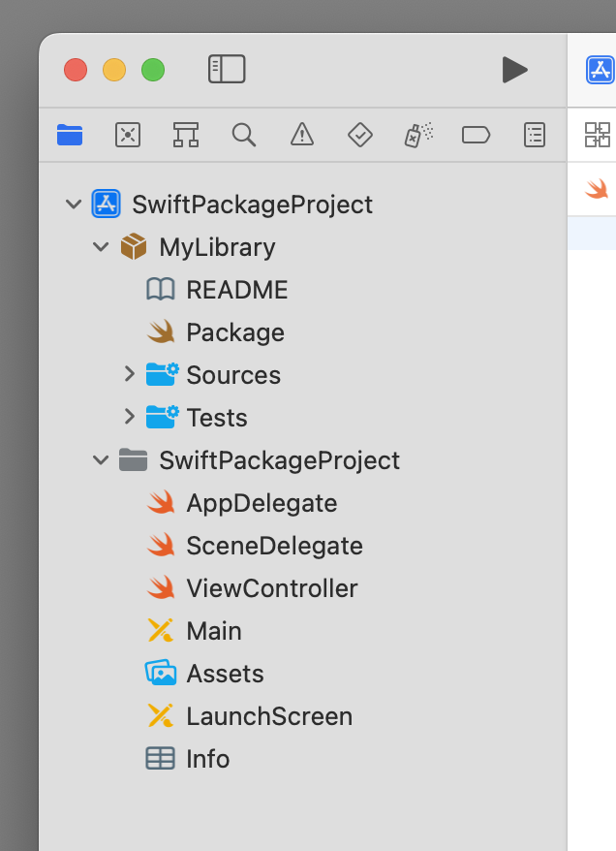
Task: Select the README file
Action: click(x=236, y=290)
